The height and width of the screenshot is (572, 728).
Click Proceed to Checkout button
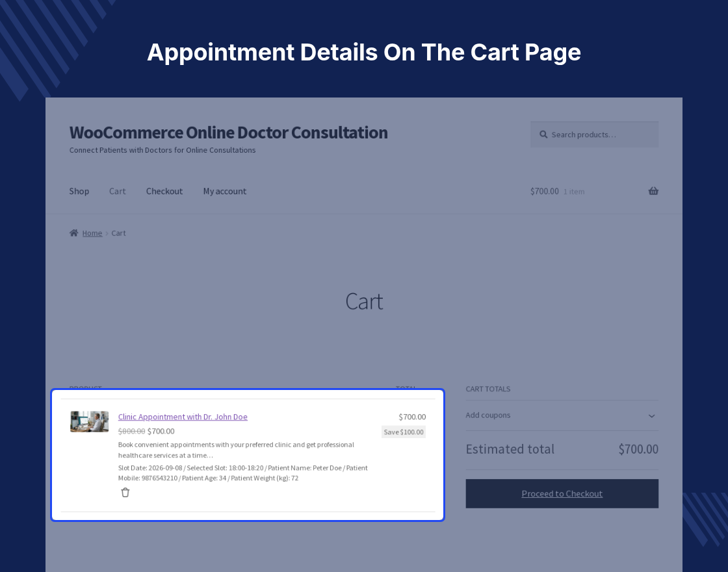562,493
